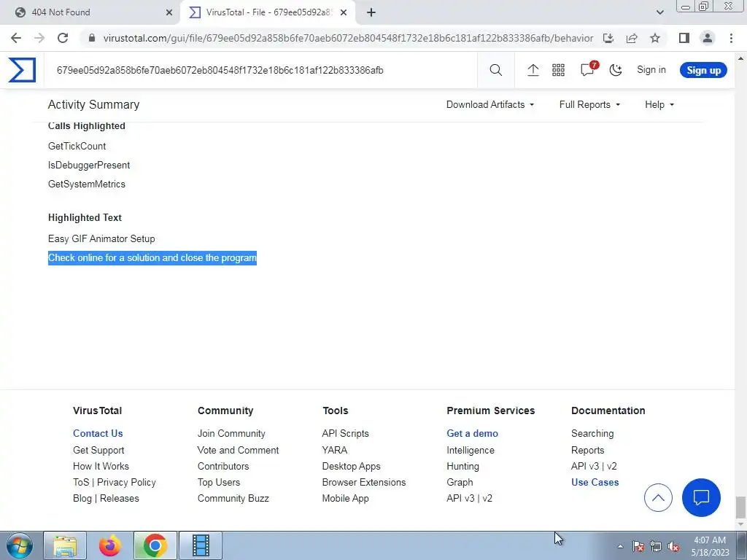Click the GetTickCount call text
The width and height of the screenshot is (747, 560).
77,146
